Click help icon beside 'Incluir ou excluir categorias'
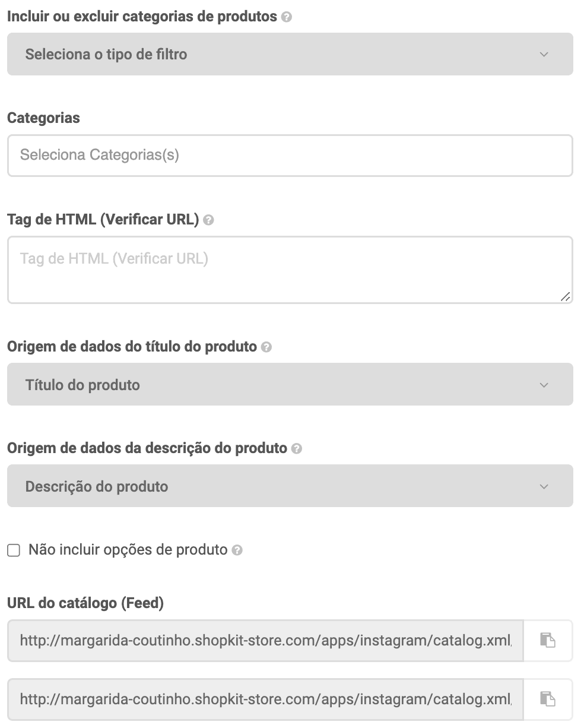The width and height of the screenshot is (584, 728). [x=287, y=17]
